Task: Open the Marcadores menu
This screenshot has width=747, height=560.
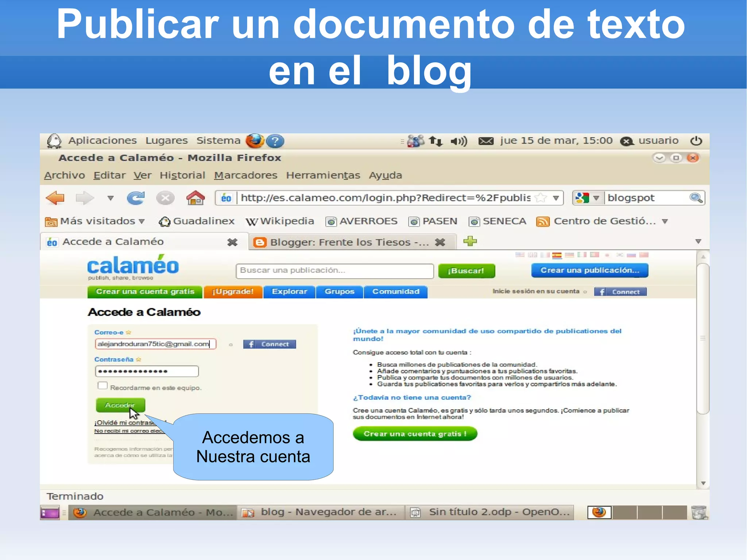Action: [245, 175]
